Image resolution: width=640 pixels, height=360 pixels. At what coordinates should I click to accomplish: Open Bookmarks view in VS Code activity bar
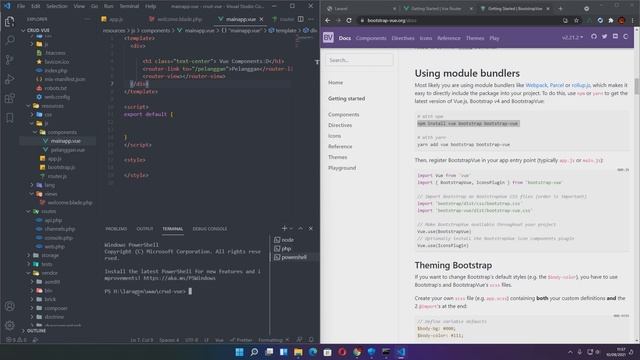(x=9, y=118)
